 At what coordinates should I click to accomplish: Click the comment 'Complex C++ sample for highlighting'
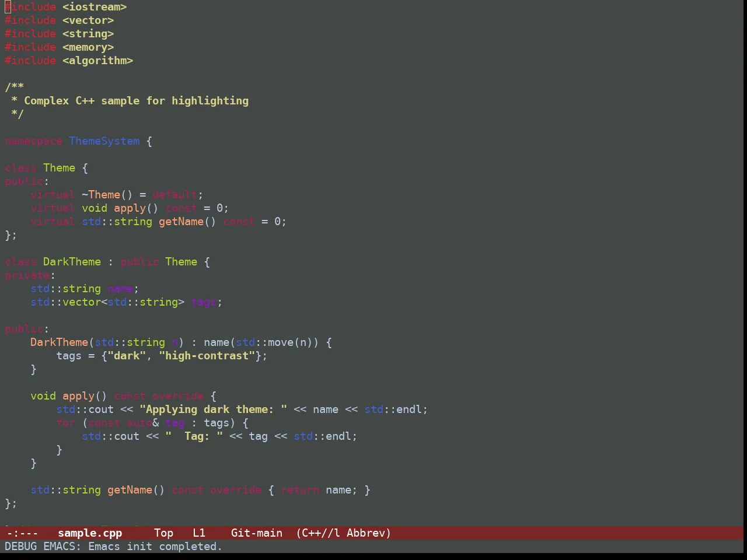[136, 101]
